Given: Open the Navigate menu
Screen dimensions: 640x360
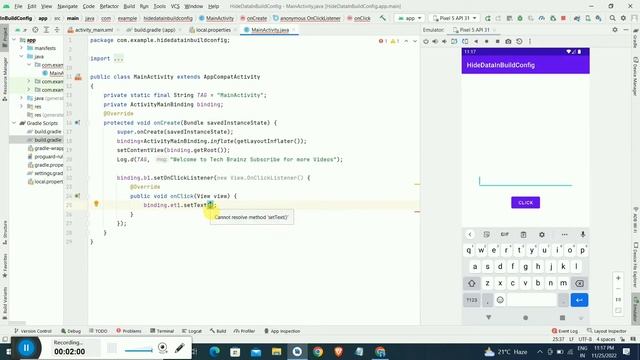Looking at the screenshot, I should coord(68,6).
